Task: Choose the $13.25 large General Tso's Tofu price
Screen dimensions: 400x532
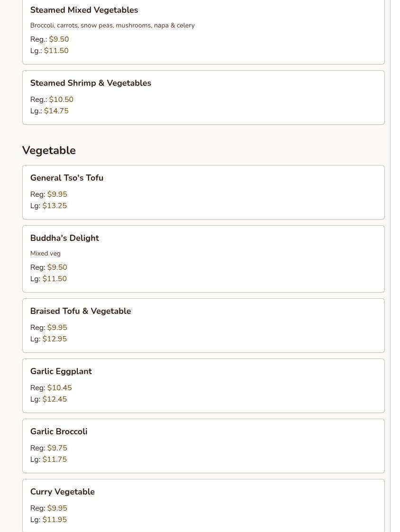Action: point(55,206)
